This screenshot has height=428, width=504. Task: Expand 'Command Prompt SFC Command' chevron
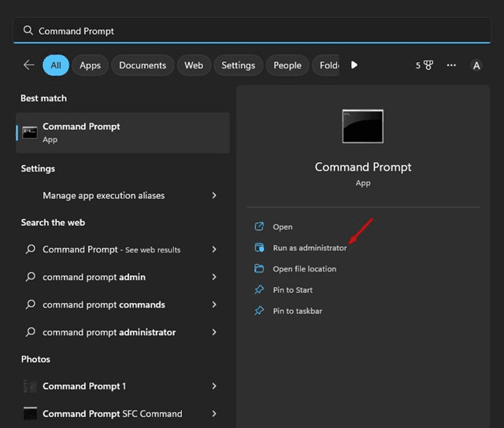coord(214,414)
